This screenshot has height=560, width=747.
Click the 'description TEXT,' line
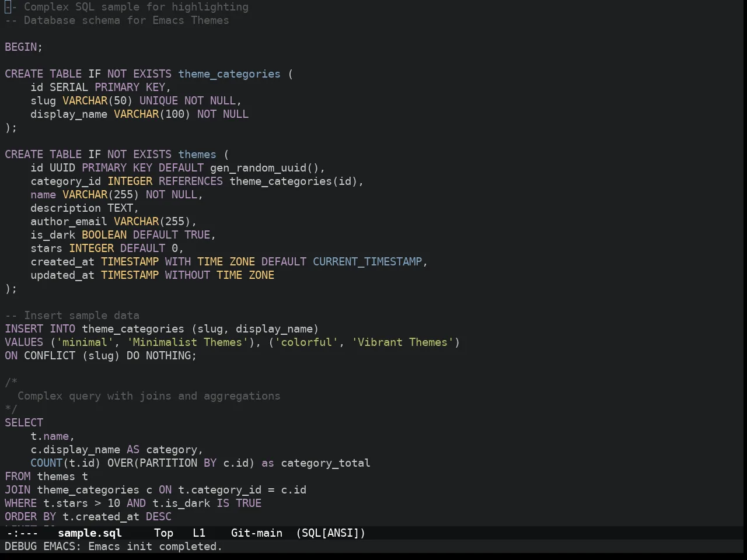[85, 208]
